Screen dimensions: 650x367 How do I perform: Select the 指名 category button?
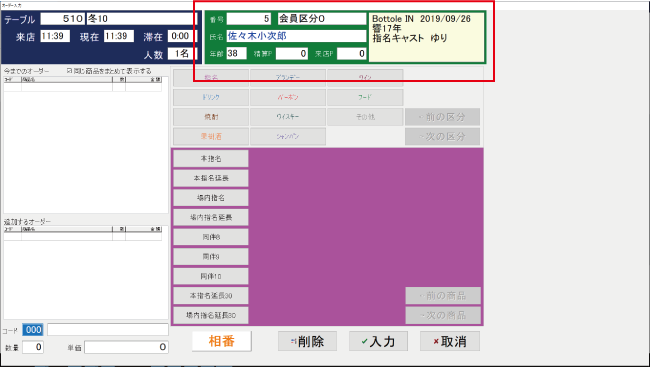[211, 78]
